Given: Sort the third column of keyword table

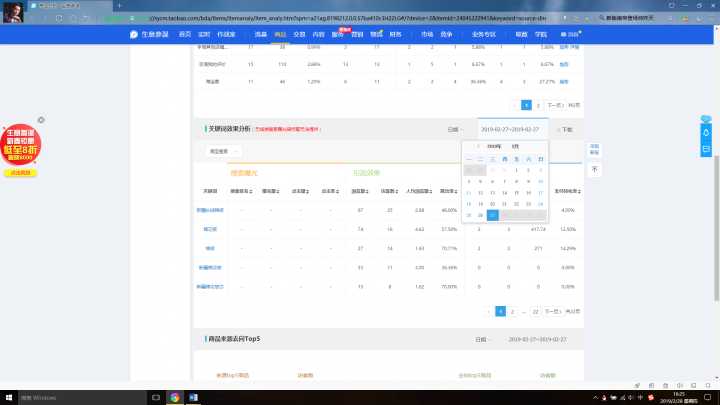Looking at the screenshot, I should (x=270, y=191).
